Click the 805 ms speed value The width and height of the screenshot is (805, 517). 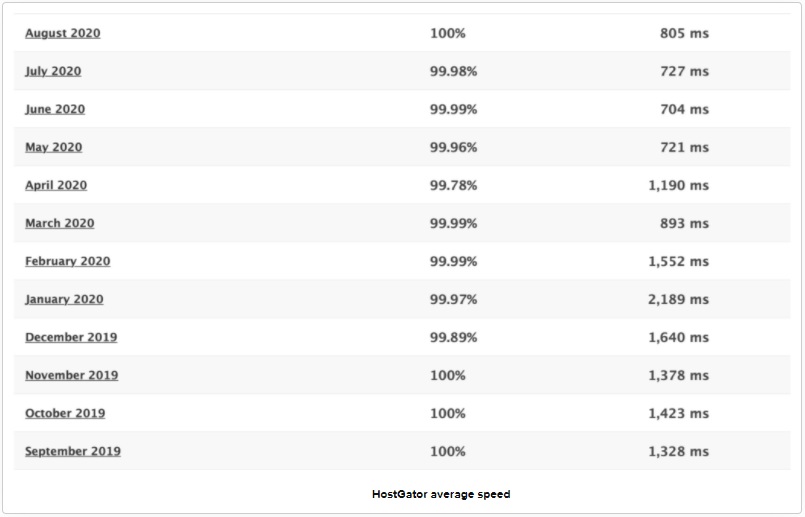(684, 33)
